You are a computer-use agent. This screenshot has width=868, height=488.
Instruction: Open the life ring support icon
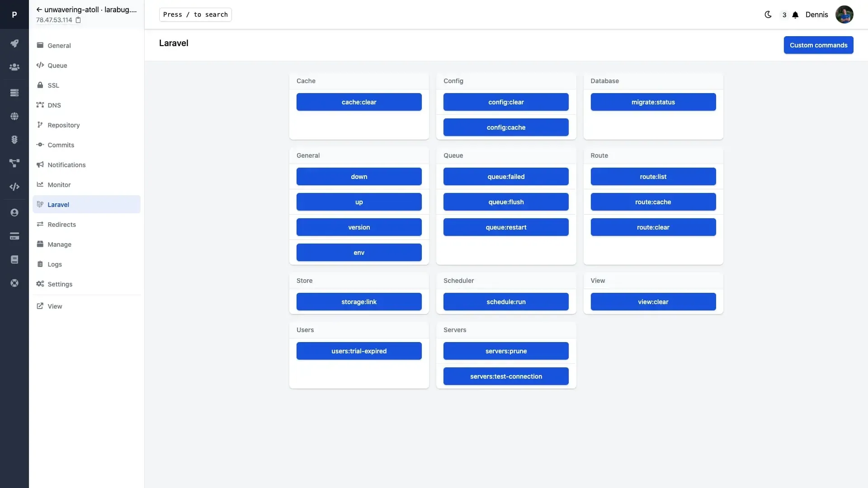click(14, 283)
